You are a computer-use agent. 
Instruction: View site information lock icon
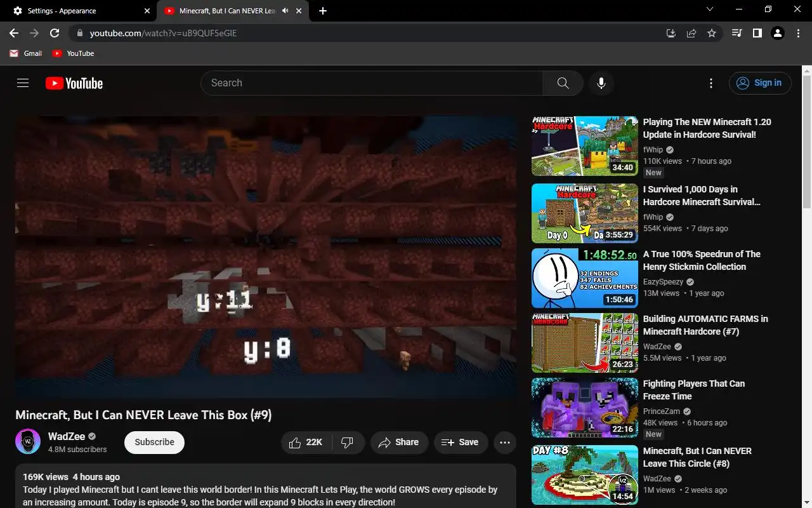[79, 33]
